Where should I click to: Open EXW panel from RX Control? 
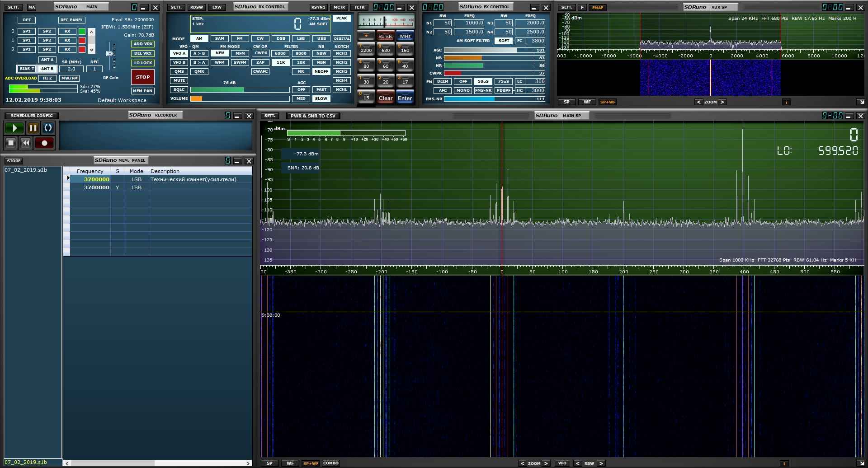point(217,7)
